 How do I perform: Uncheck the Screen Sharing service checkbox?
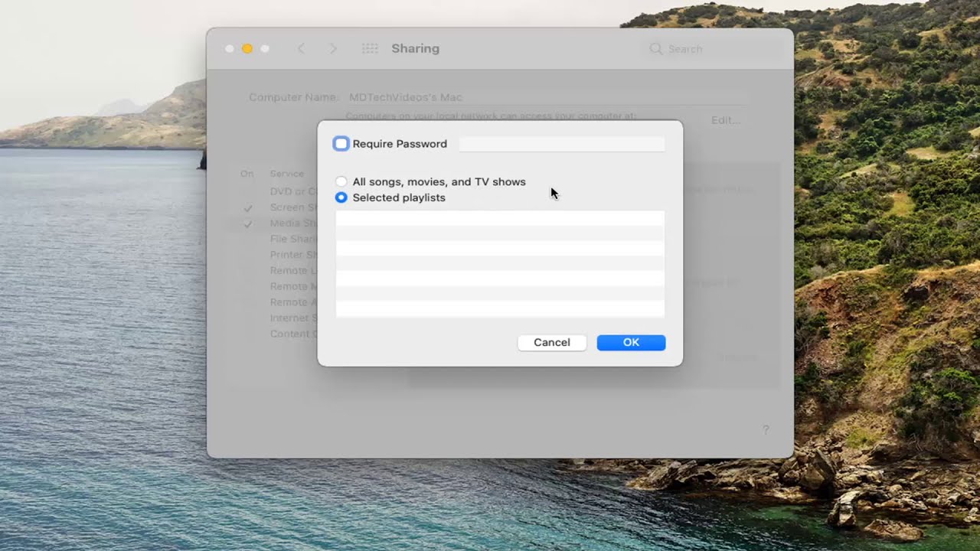[x=248, y=208]
